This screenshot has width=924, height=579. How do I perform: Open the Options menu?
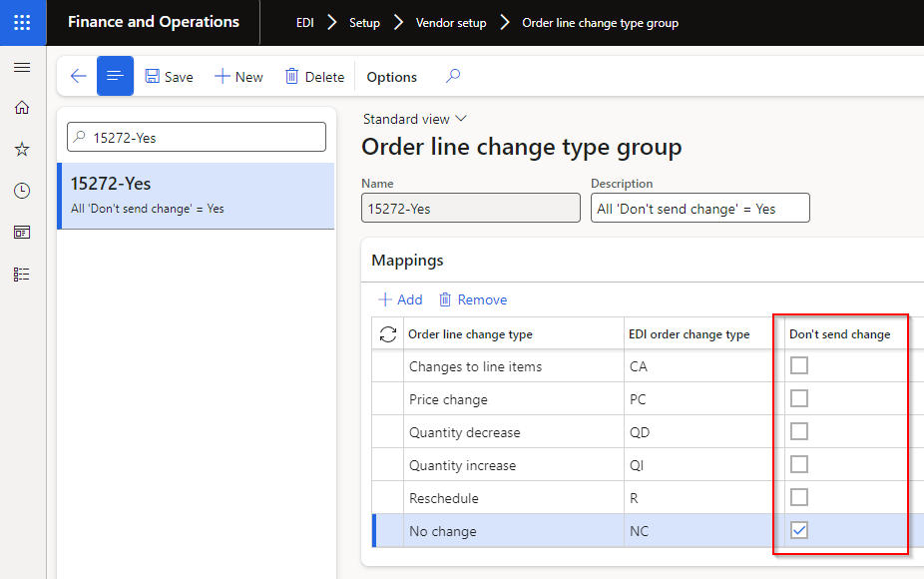[x=390, y=76]
